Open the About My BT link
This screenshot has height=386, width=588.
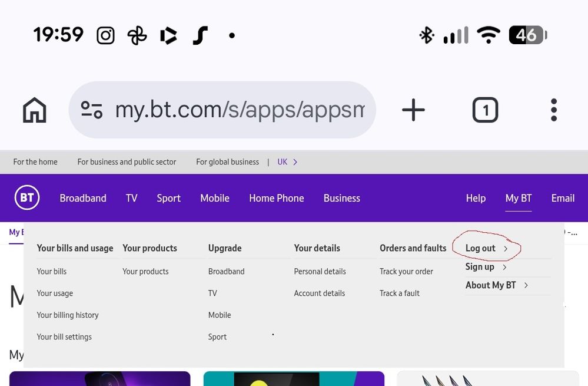click(x=490, y=285)
